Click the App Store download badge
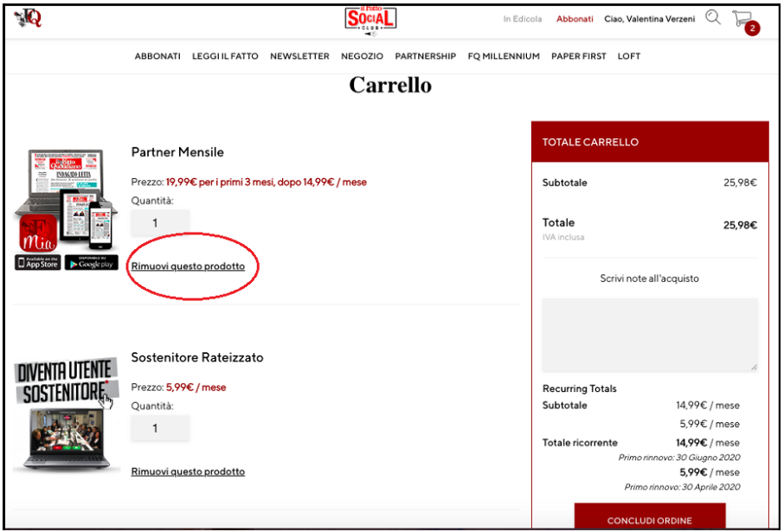 coord(38,263)
